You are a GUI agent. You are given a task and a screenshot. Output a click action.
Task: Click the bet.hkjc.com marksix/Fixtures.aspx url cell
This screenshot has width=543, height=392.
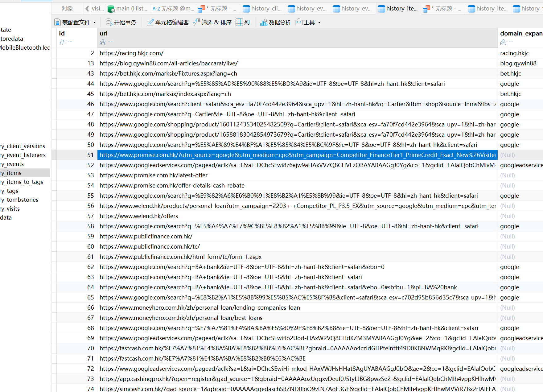click(x=297, y=73)
